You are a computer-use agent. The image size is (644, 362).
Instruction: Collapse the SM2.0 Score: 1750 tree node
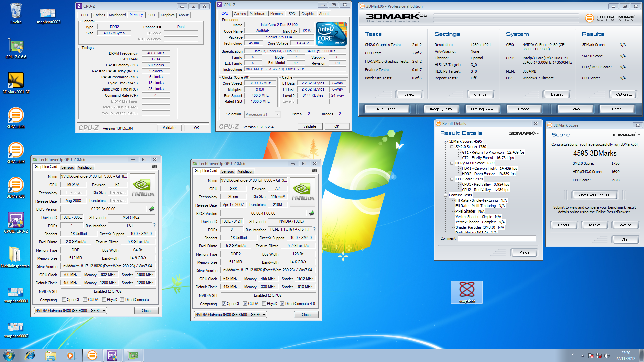[x=452, y=147]
